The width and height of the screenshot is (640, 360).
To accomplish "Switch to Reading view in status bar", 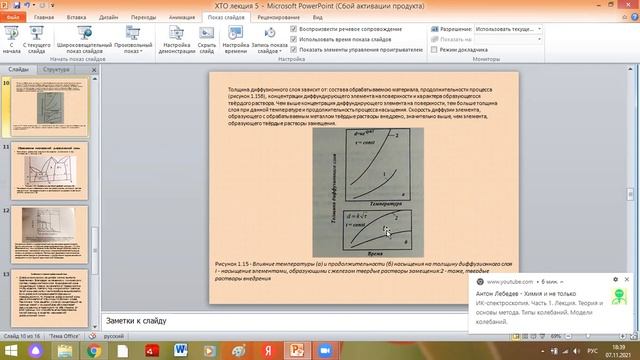I will pyautogui.click(x=534, y=336).
